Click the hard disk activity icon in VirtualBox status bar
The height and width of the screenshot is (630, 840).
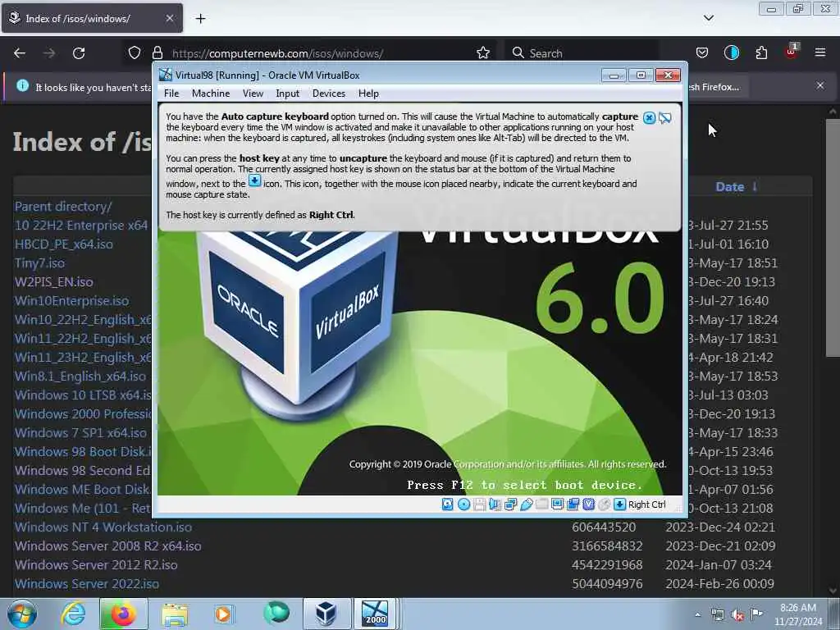(x=447, y=504)
